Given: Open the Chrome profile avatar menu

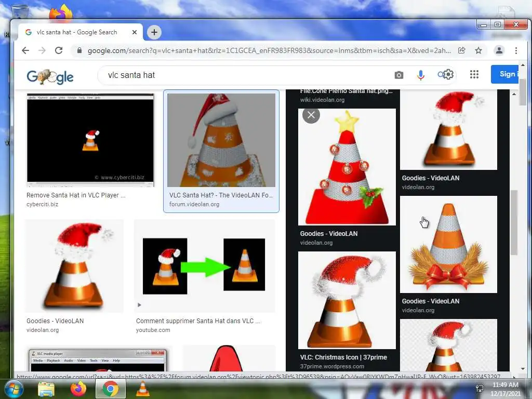Looking at the screenshot, I should (x=499, y=50).
